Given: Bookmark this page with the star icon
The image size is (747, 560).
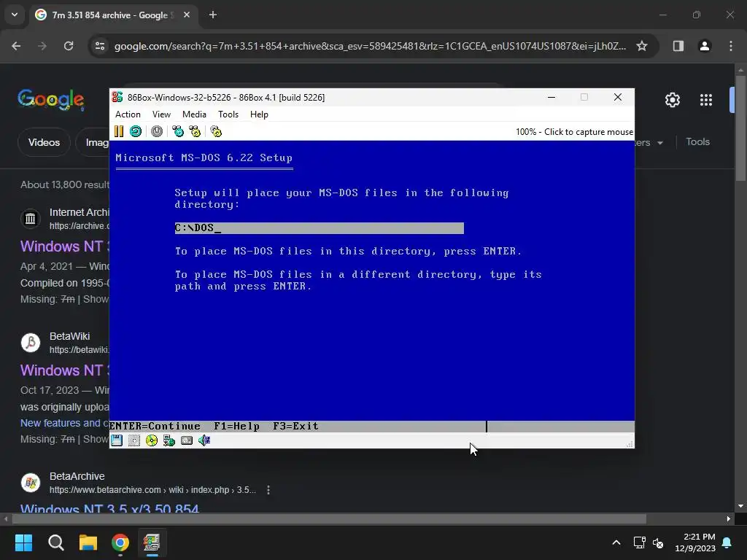Looking at the screenshot, I should click(642, 46).
